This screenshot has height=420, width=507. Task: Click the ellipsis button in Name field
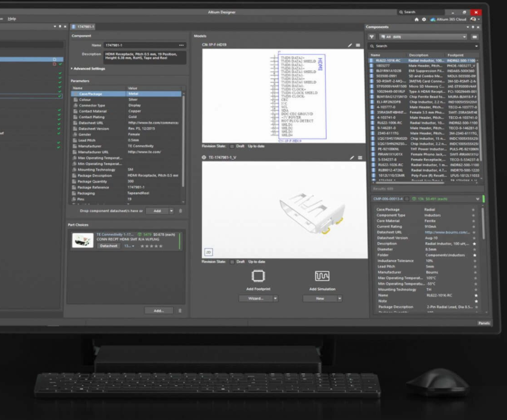[181, 45]
